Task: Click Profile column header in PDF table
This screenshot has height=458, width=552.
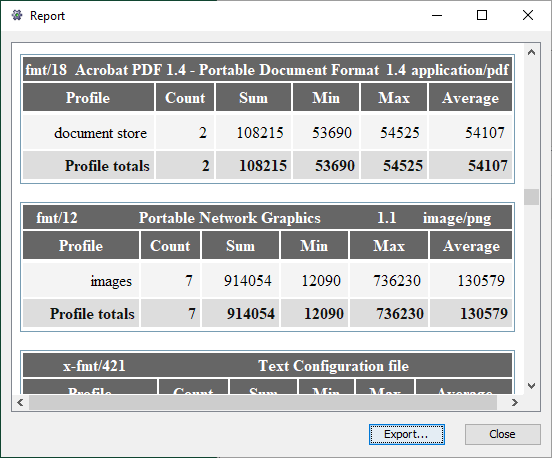Action: pos(88,98)
